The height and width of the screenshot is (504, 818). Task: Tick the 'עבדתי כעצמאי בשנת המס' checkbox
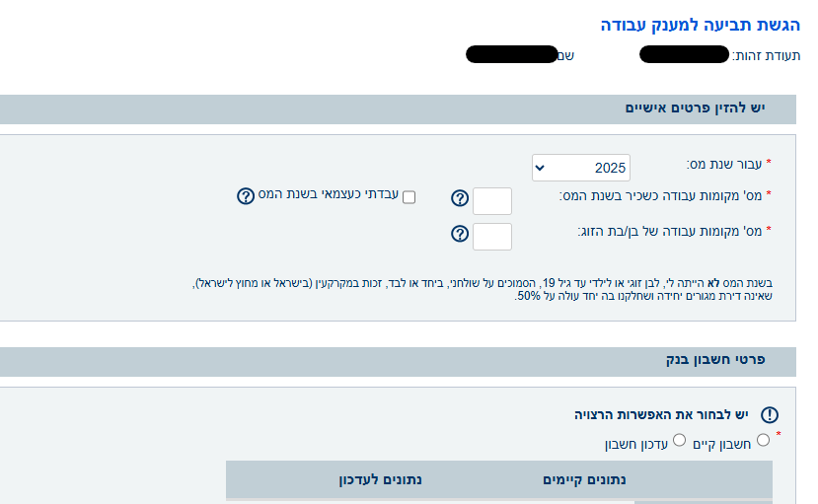point(409,197)
